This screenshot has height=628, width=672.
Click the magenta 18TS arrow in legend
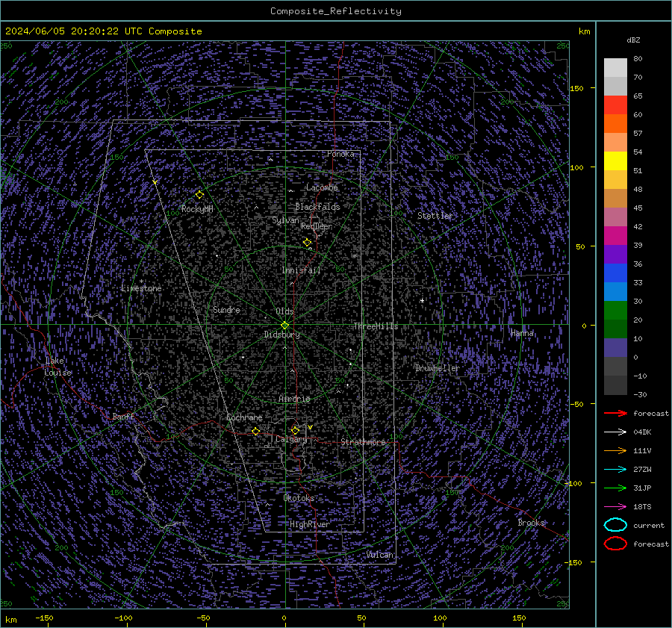pos(615,507)
